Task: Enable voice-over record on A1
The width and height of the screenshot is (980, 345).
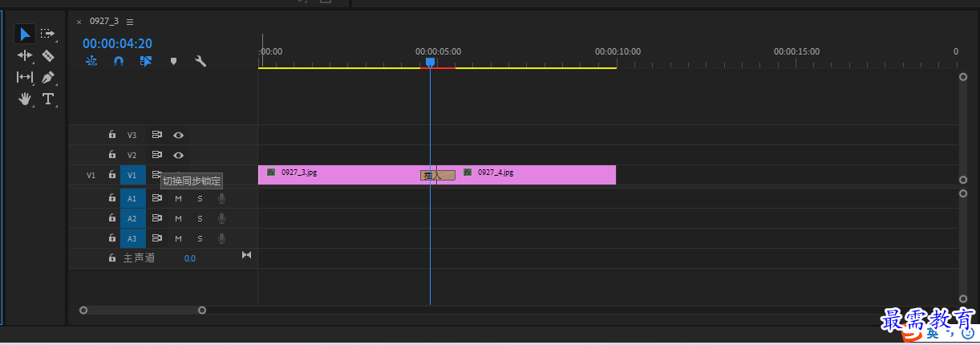Action: 221,198
